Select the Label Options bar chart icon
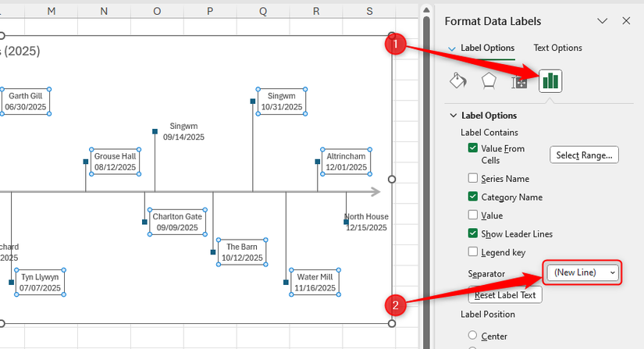The image size is (644, 349). coord(550,80)
